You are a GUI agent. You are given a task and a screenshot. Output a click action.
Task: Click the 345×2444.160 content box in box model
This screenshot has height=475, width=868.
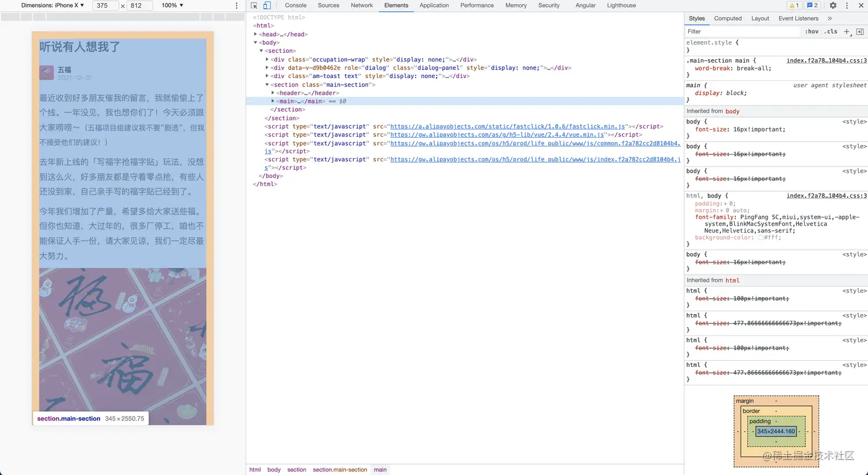(x=776, y=431)
